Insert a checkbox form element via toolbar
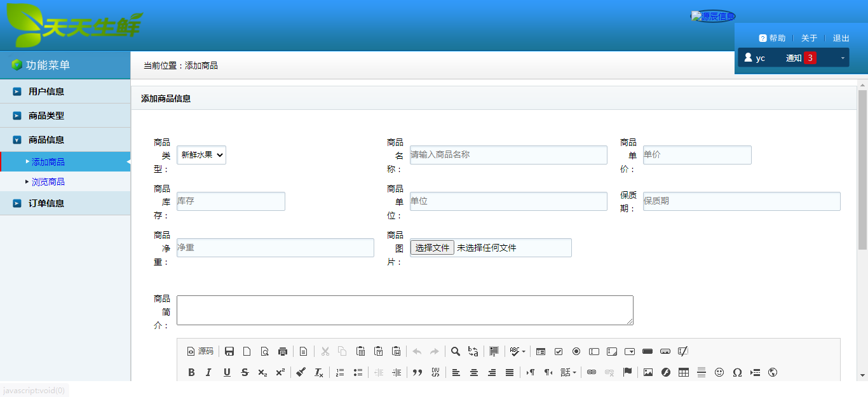 point(559,351)
